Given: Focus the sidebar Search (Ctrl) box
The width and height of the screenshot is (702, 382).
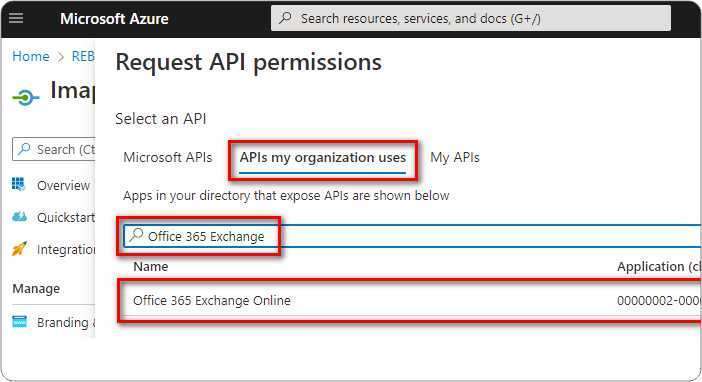Looking at the screenshot, I should coord(54,149).
